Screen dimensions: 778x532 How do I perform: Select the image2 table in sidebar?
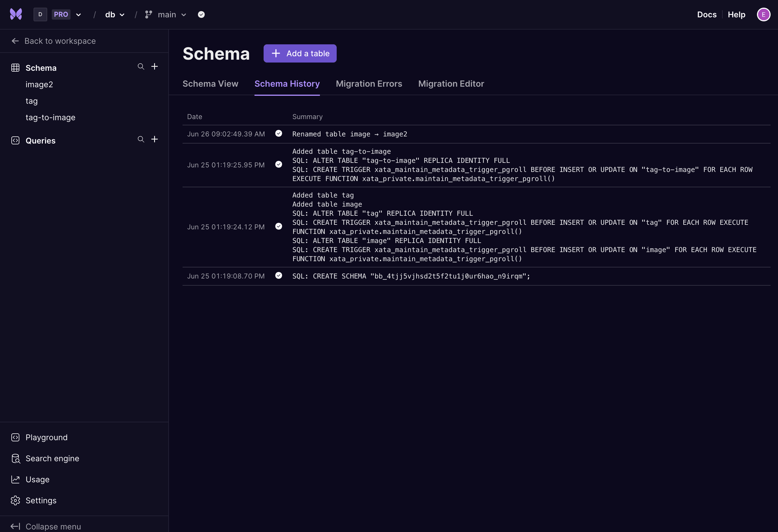39,84
